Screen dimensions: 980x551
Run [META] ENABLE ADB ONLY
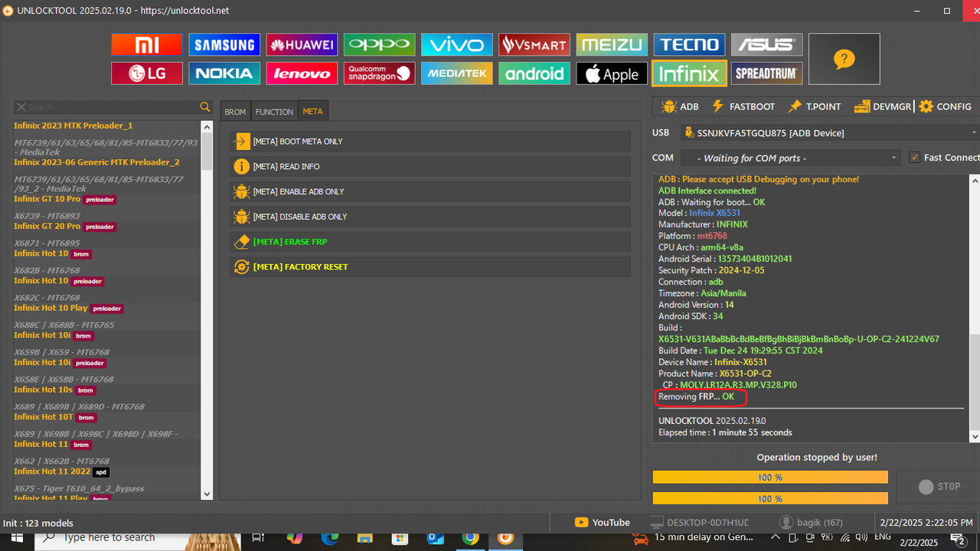click(430, 191)
